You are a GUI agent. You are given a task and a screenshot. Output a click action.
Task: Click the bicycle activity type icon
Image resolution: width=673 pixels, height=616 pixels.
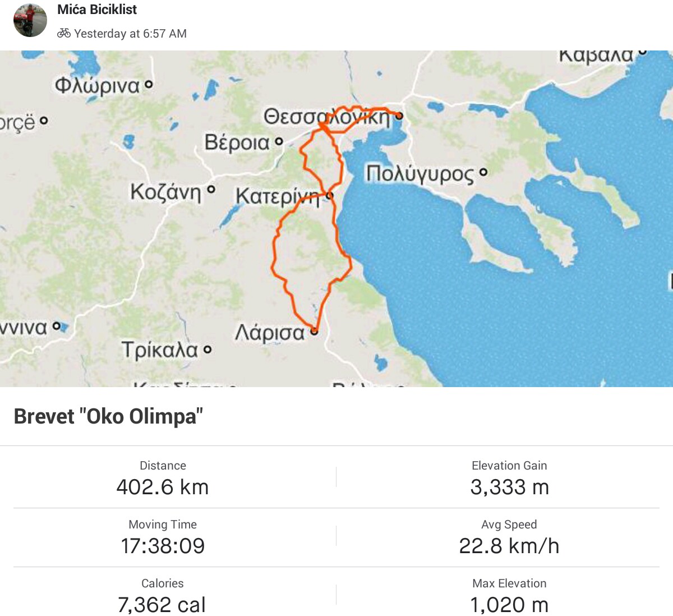(64, 33)
